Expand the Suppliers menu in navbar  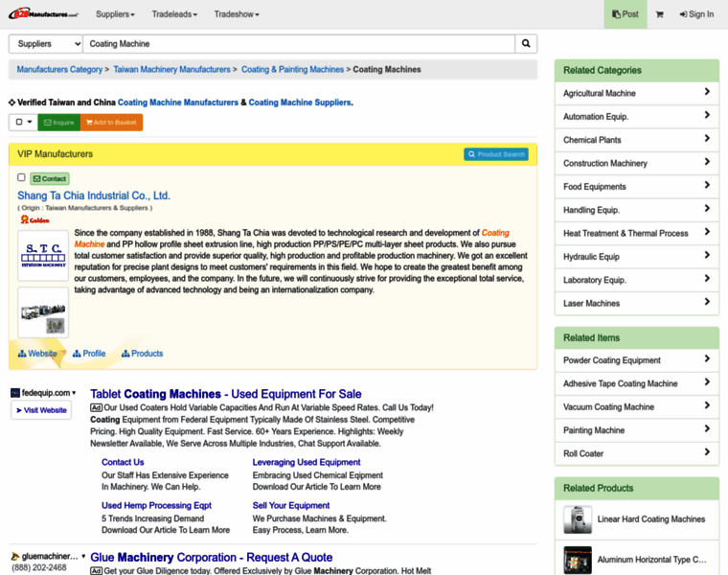[115, 14]
